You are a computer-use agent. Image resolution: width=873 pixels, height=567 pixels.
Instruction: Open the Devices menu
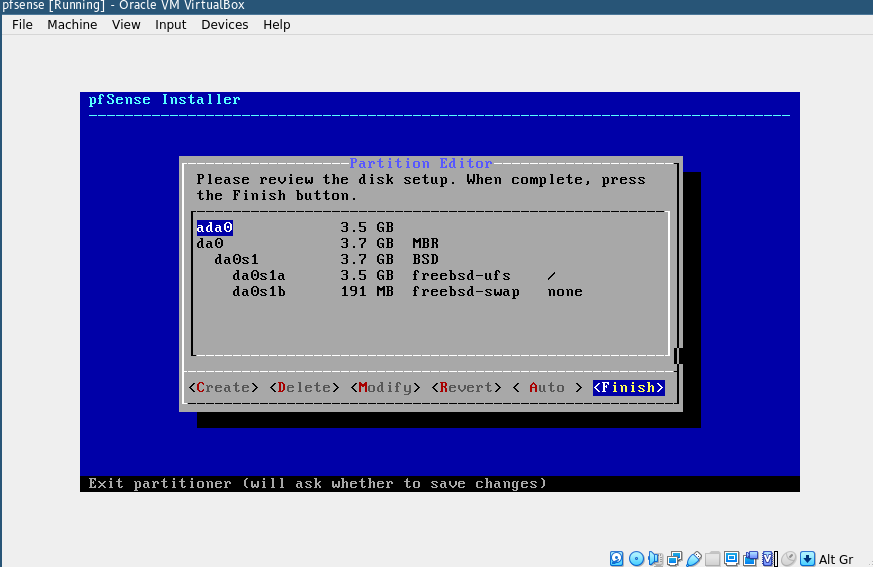tap(224, 25)
